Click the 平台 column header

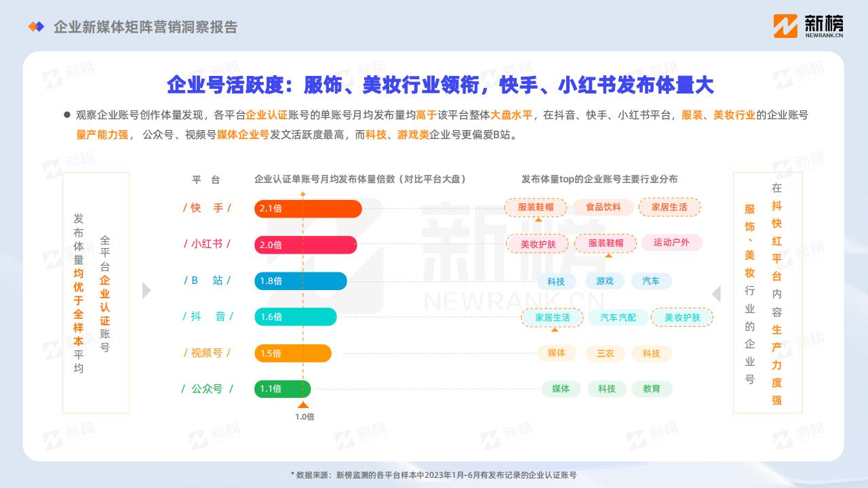[206, 180]
